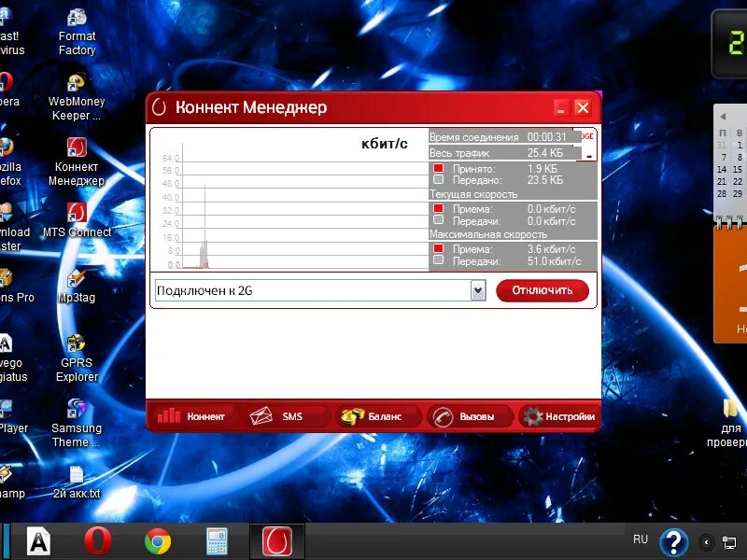Select the Samsung Theme desktop icon
The image size is (747, 560).
coord(77,424)
